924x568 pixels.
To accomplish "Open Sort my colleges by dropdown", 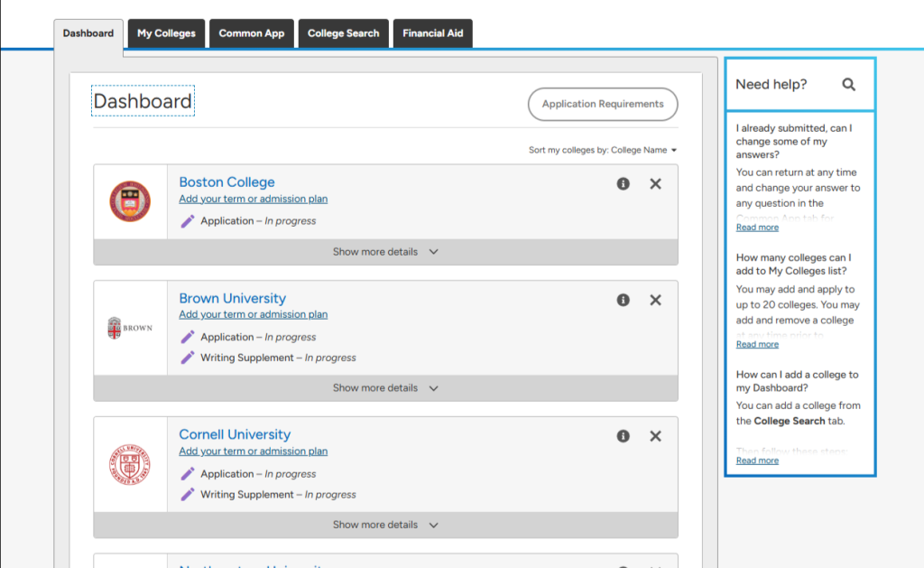I will click(603, 150).
